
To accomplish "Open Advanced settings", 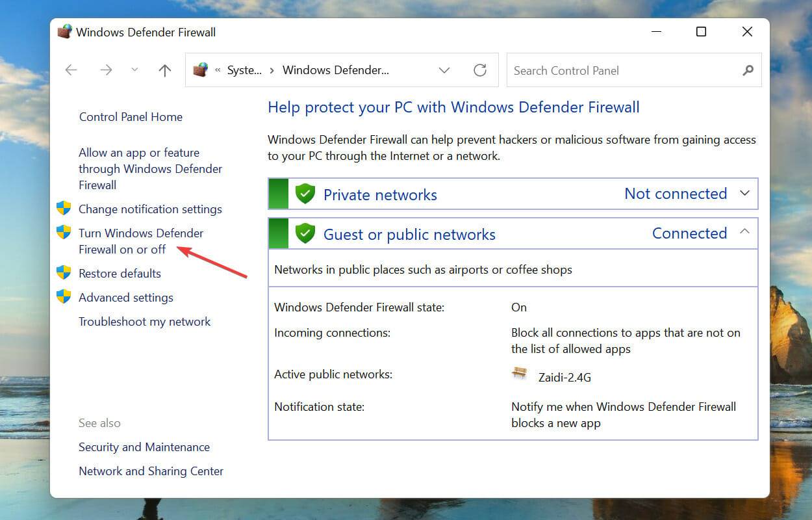I will point(125,297).
